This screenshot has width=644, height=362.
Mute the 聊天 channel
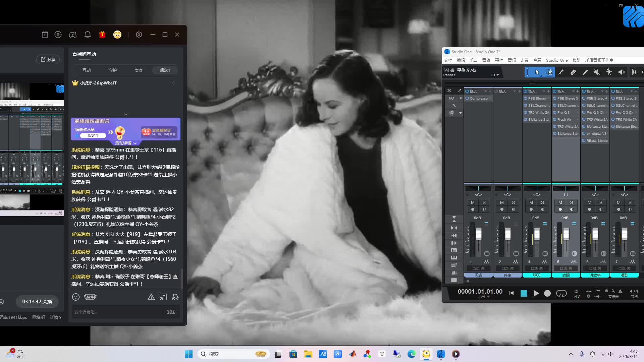[x=531, y=202]
